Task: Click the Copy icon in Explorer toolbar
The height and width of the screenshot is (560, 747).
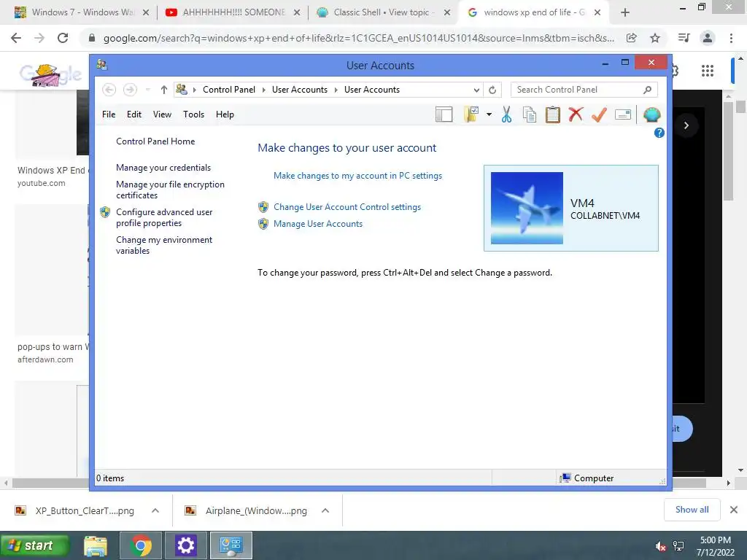Action: click(x=530, y=114)
